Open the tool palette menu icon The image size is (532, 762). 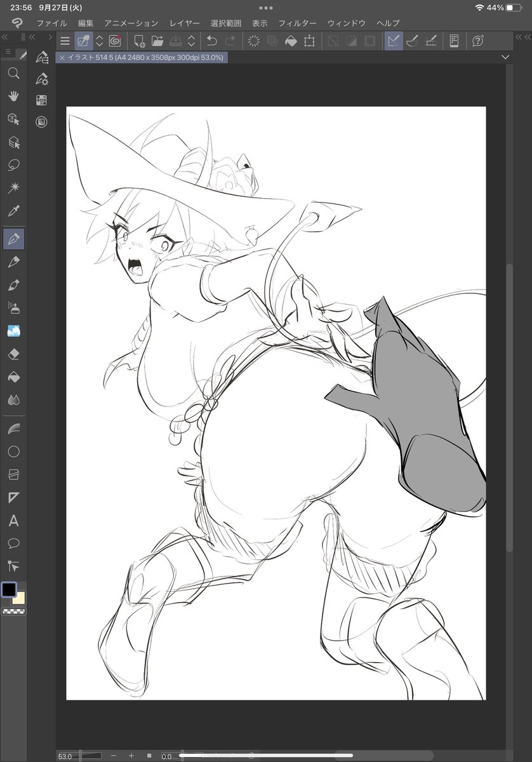pyautogui.click(x=7, y=51)
